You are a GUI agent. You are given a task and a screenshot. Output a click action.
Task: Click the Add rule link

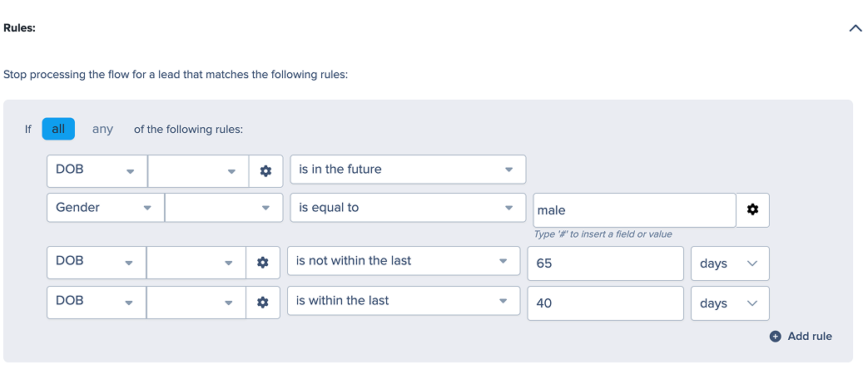click(809, 337)
